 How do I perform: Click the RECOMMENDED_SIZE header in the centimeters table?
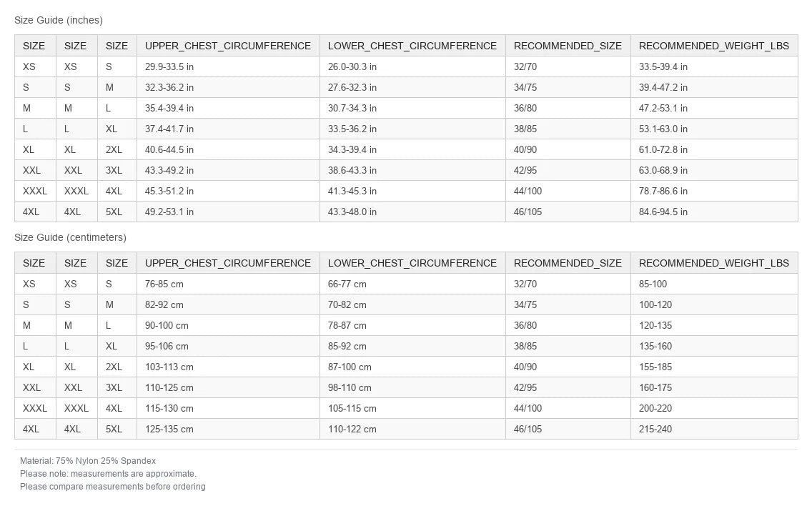click(x=568, y=263)
